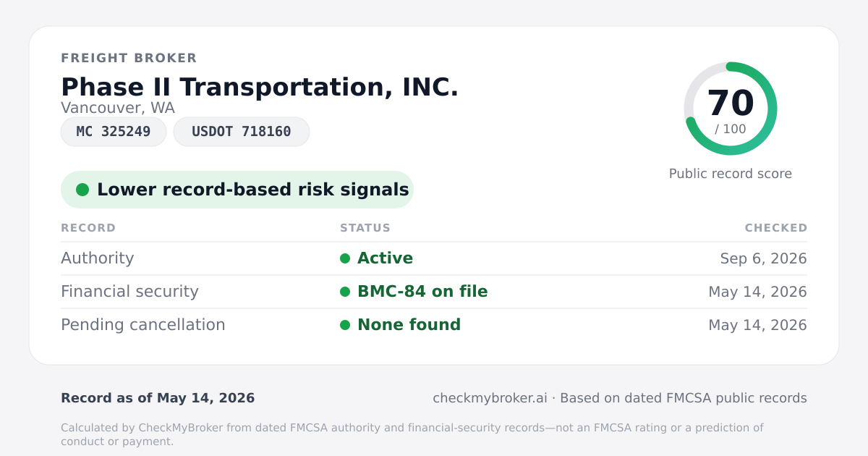Select the USDOT 718160 badge

coord(242,132)
